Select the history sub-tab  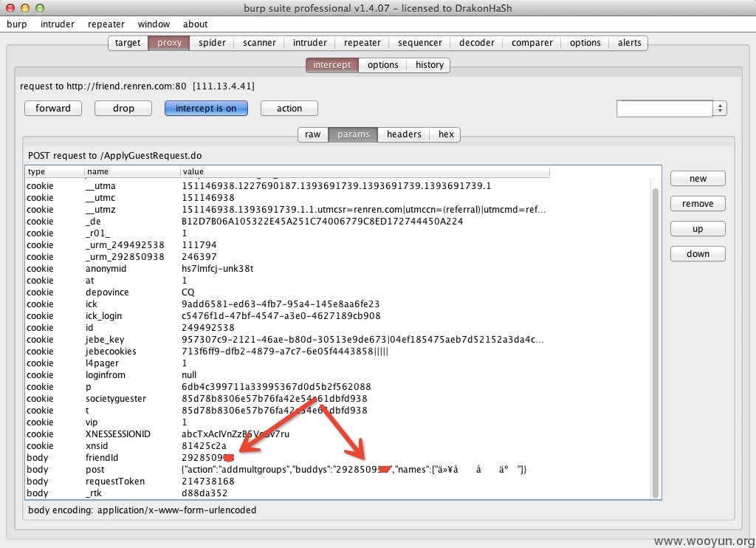pyautogui.click(x=430, y=65)
